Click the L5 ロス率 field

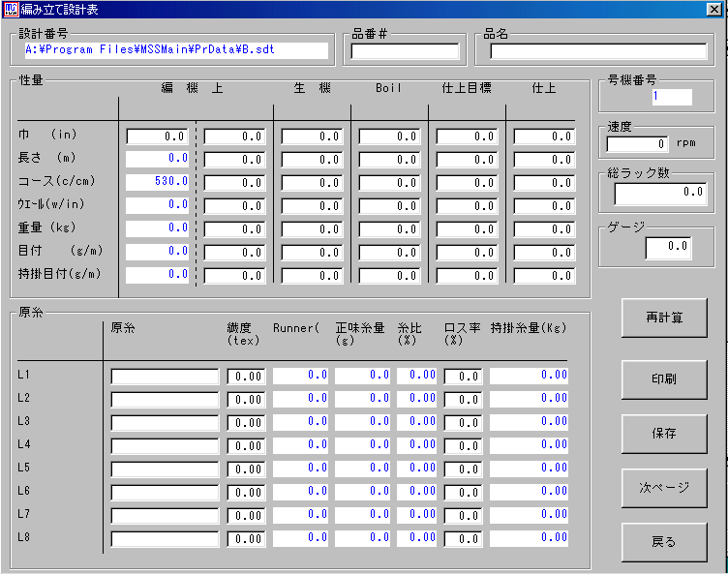[x=463, y=469]
